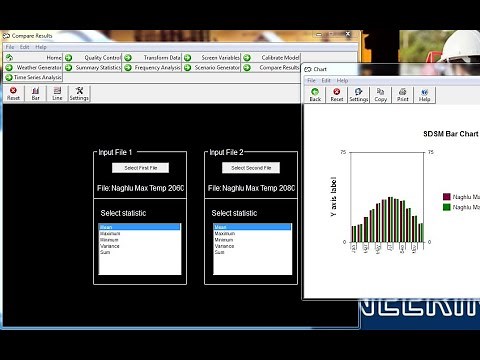Click maroon legend swatch in chart
Screen dimensions: 480x360
coord(447,197)
